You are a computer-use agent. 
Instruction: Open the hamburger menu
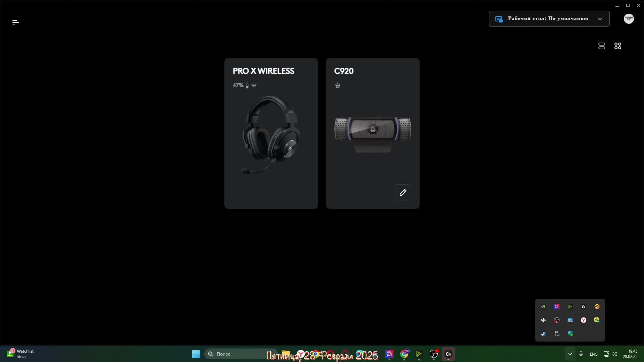[x=15, y=22]
